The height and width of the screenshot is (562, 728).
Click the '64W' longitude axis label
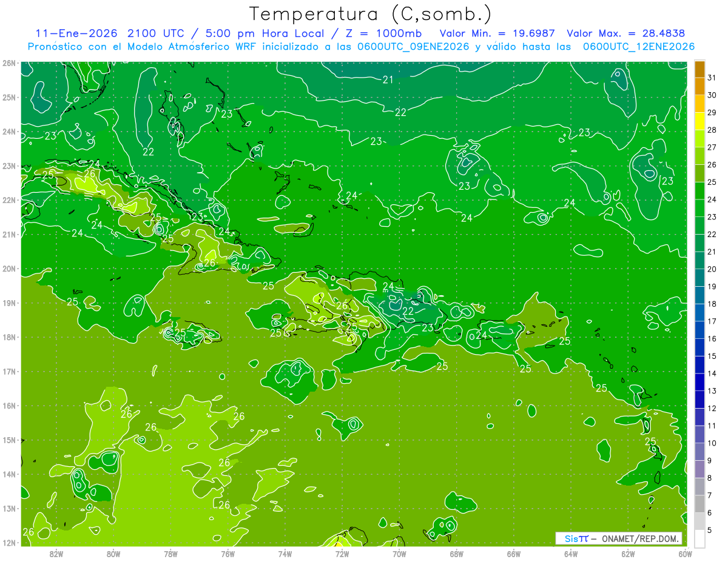[571, 554]
